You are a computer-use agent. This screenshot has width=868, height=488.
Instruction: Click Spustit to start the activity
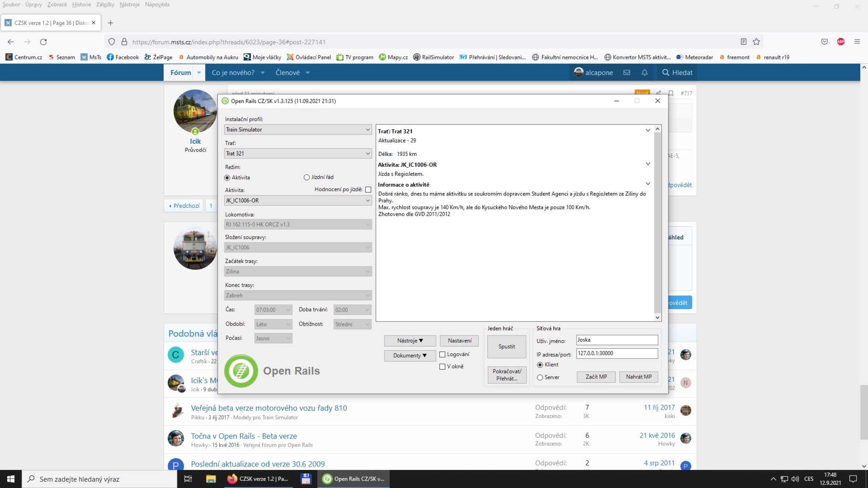click(507, 346)
